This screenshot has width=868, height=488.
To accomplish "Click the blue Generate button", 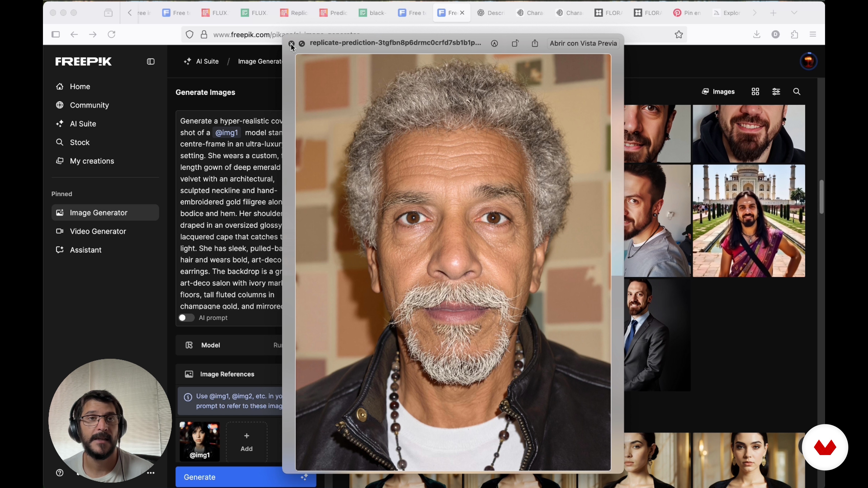I will [x=246, y=477].
